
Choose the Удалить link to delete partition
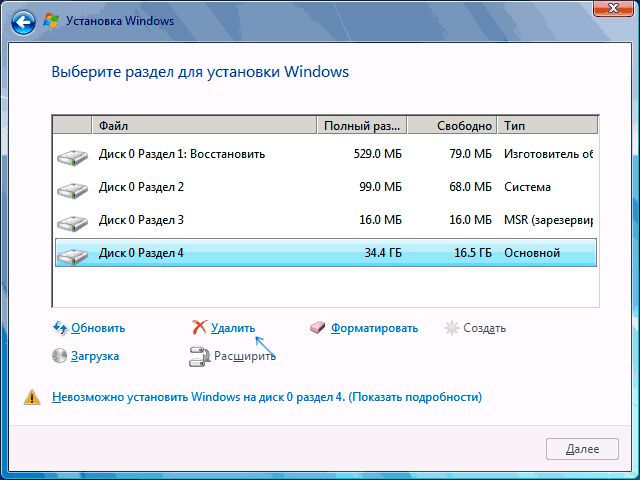tap(233, 328)
